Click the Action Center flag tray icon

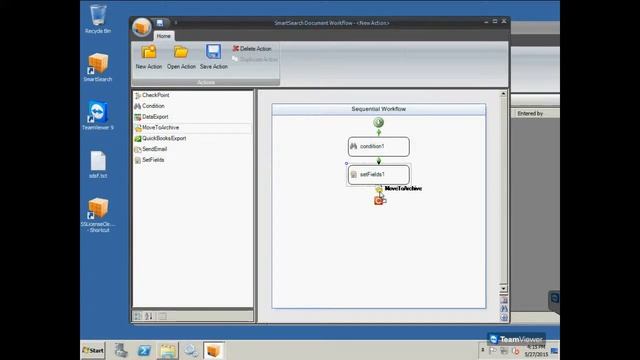(x=493, y=350)
